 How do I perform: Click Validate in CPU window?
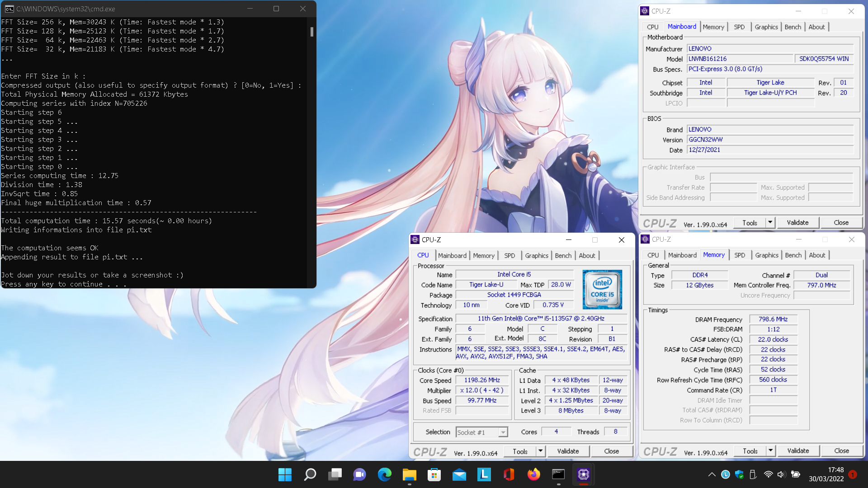coord(568,451)
